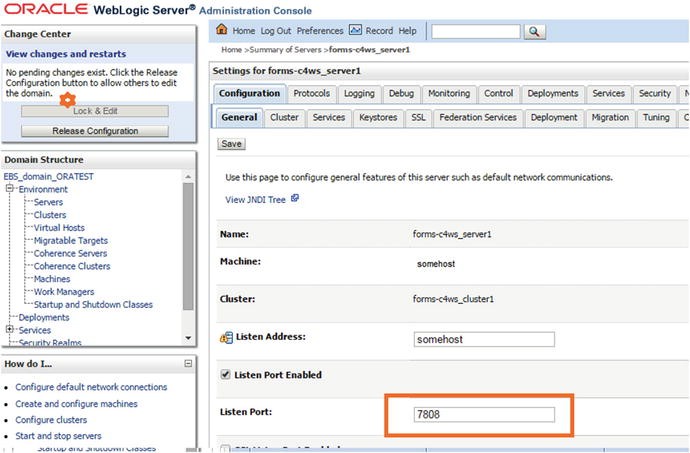Open Migratable Targets tree node

(x=71, y=240)
